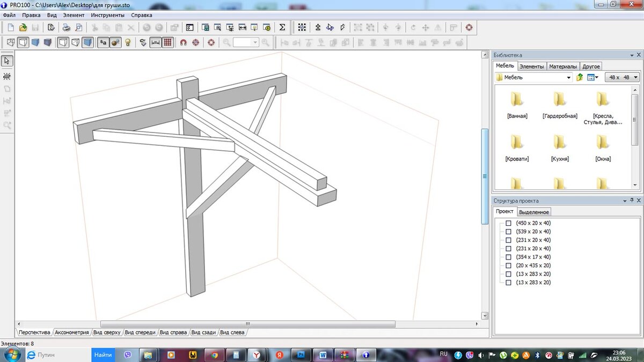This screenshot has width=644, height=362.
Task: Choose the solid blue cube shading mode
Action: coord(35,42)
